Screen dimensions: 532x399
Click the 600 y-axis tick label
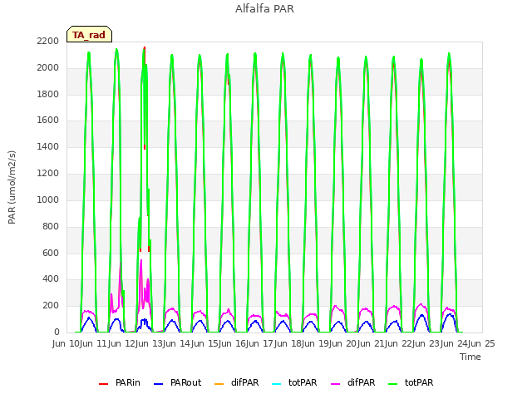[x=51, y=253]
